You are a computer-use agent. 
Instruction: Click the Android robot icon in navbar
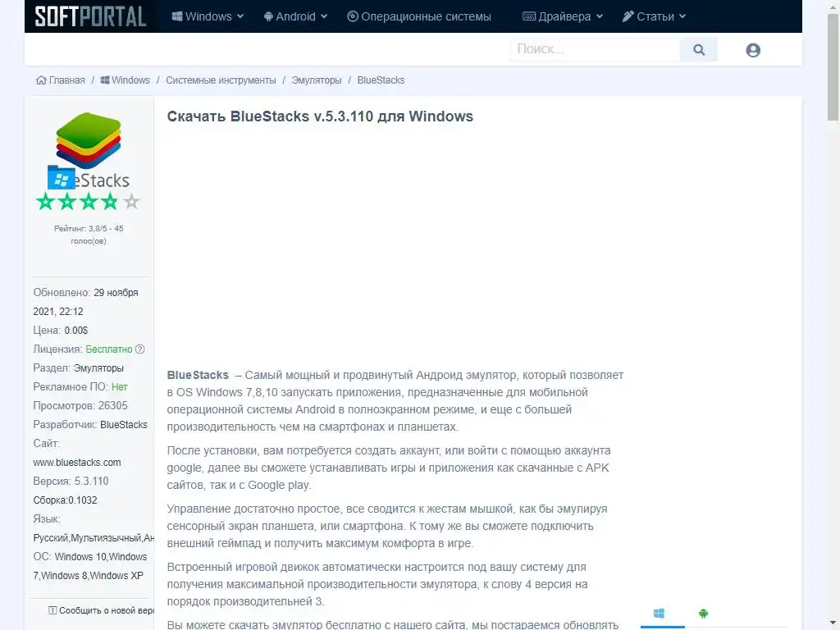click(268, 16)
